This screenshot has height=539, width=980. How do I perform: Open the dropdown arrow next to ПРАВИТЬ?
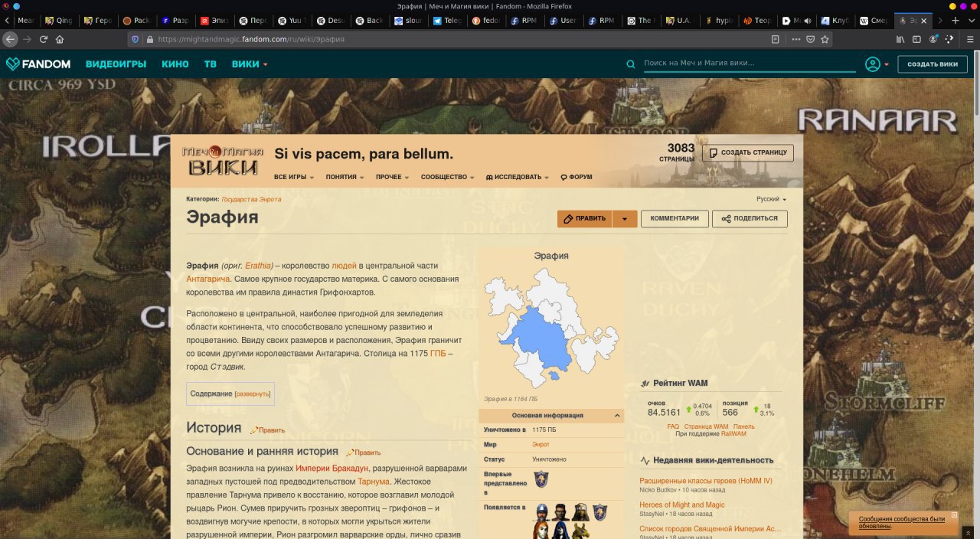[625, 219]
